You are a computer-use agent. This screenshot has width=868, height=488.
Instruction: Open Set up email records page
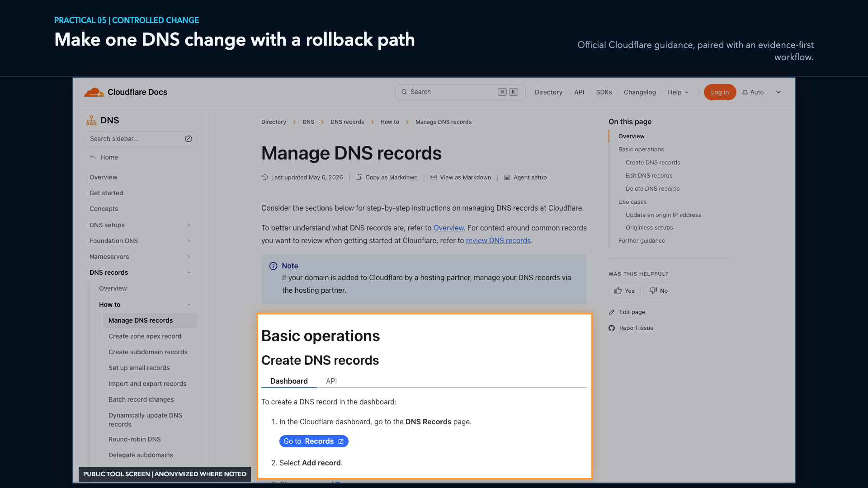139,368
